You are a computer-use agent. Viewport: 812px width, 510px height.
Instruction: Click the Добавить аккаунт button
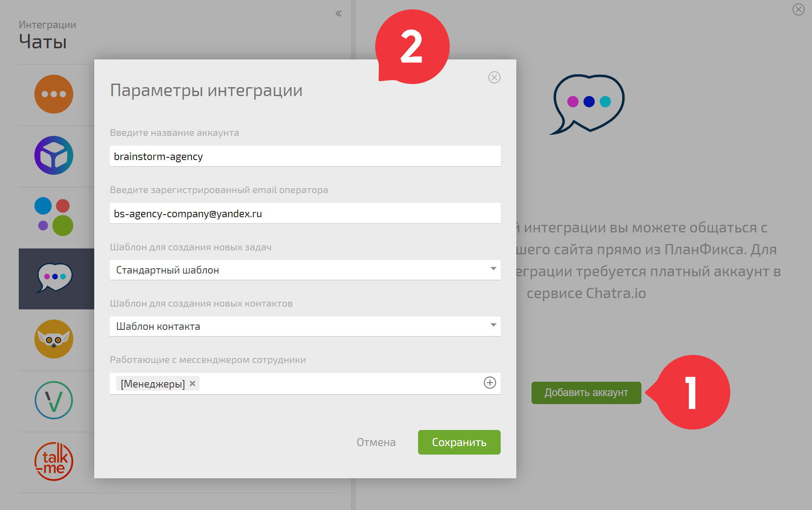click(x=586, y=393)
